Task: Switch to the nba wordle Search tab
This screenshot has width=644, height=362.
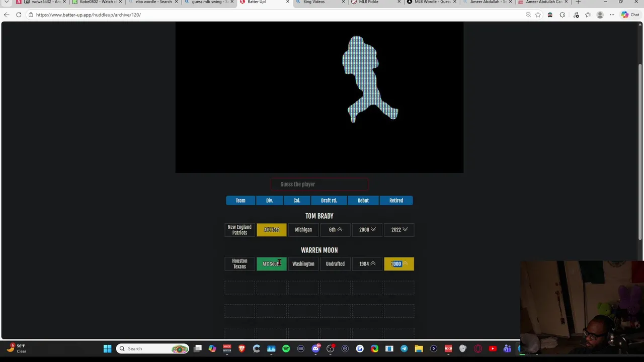Action: [152, 2]
